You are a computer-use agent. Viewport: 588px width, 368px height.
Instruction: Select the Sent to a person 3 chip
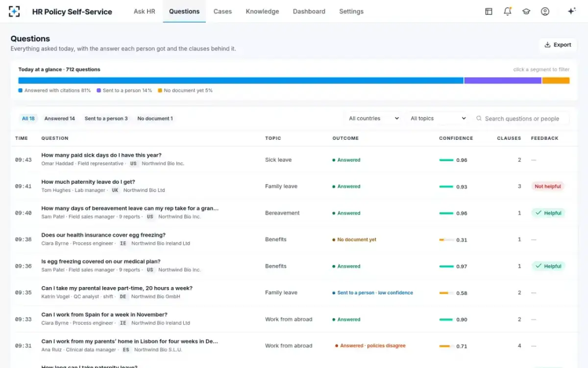[106, 118]
